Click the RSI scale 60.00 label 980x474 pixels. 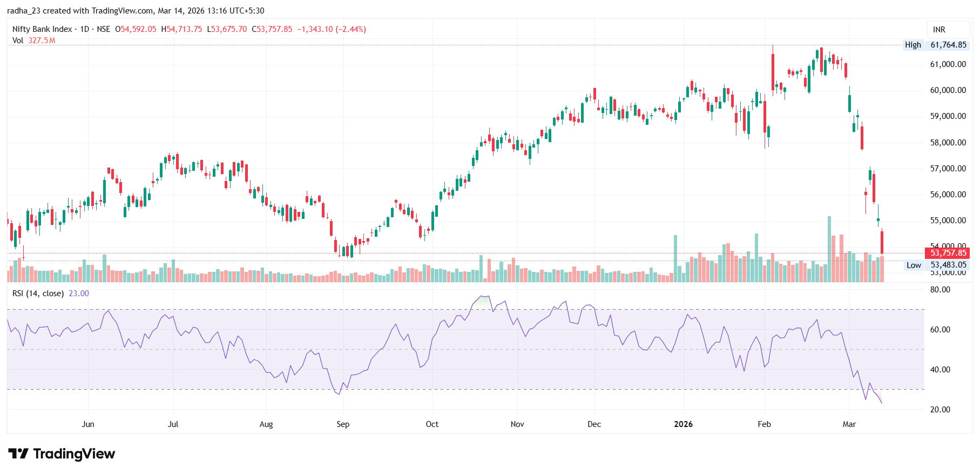click(x=940, y=330)
